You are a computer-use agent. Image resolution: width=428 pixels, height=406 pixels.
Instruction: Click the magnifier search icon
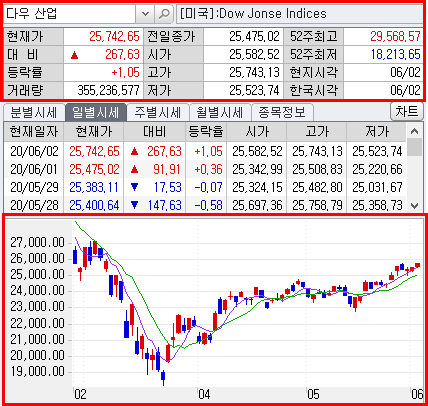[164, 14]
